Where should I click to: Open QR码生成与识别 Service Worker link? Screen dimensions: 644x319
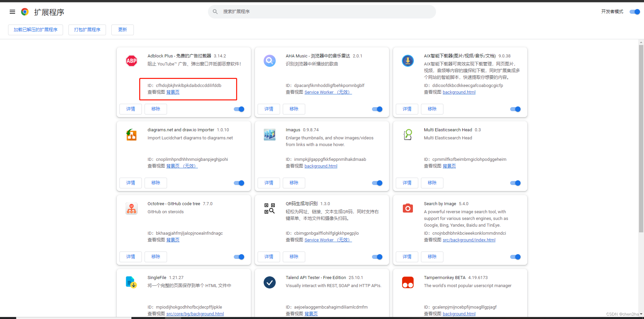[328, 240]
